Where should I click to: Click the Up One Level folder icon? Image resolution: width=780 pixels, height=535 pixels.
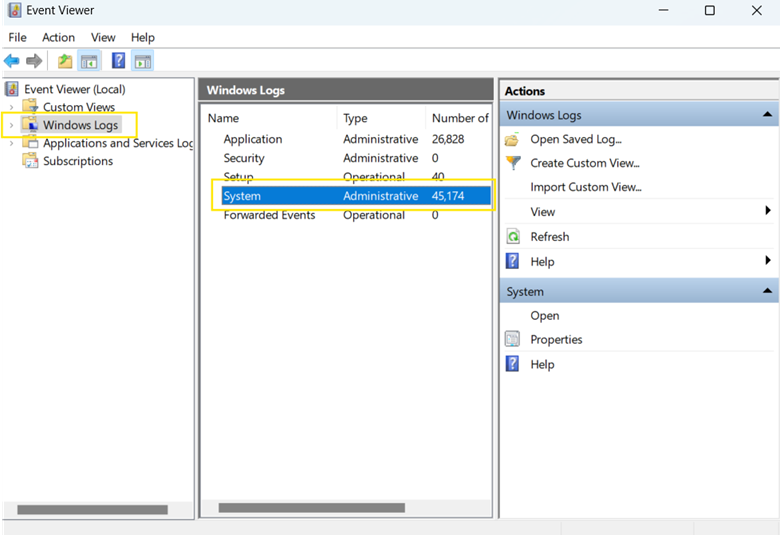click(65, 61)
